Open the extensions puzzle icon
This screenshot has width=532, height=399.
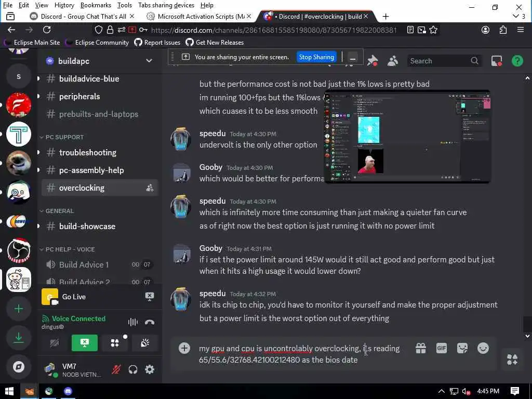[x=503, y=30]
